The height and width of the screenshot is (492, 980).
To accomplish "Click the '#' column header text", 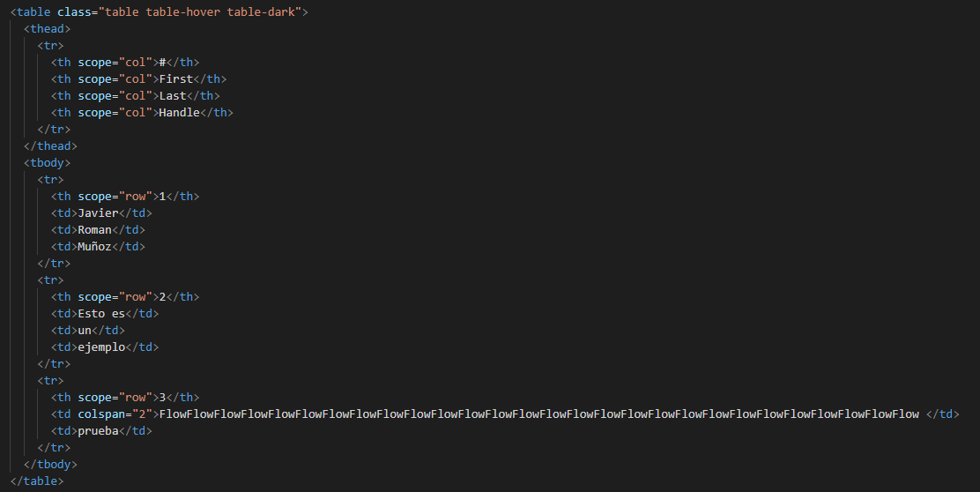I will (162, 62).
